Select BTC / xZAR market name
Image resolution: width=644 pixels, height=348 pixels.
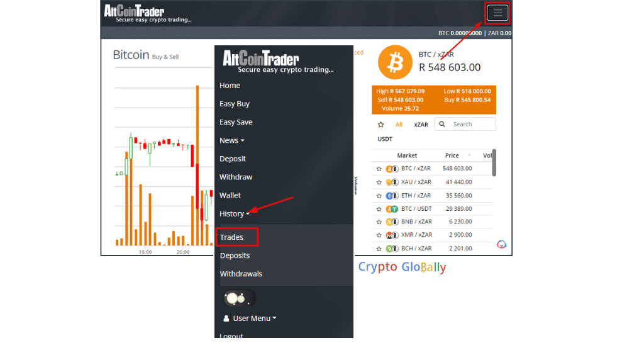[416, 169]
